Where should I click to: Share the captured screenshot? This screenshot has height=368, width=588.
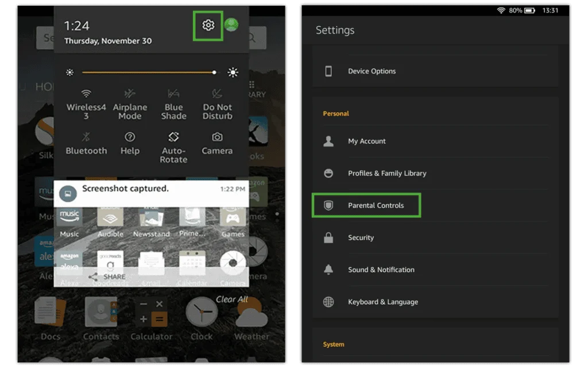click(107, 277)
